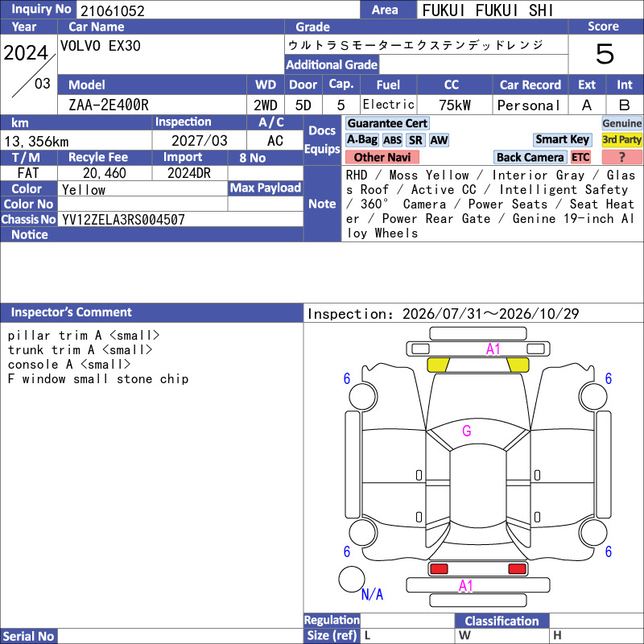
Task: Click the A1 mark on front bumper
Action: tap(493, 349)
